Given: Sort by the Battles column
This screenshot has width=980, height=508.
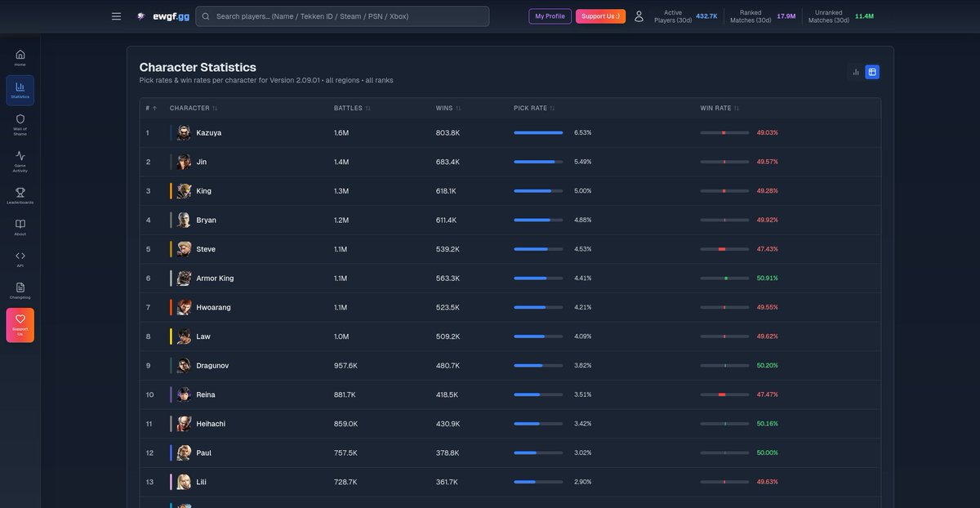Looking at the screenshot, I should tap(352, 108).
